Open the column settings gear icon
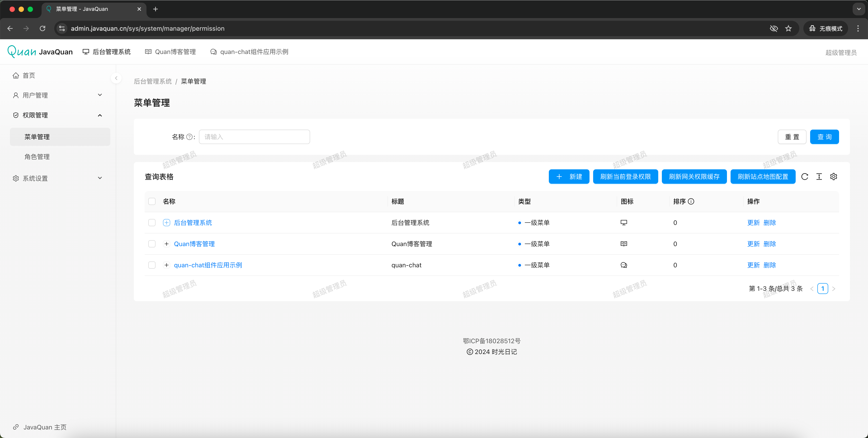This screenshot has height=438, width=868. (834, 177)
